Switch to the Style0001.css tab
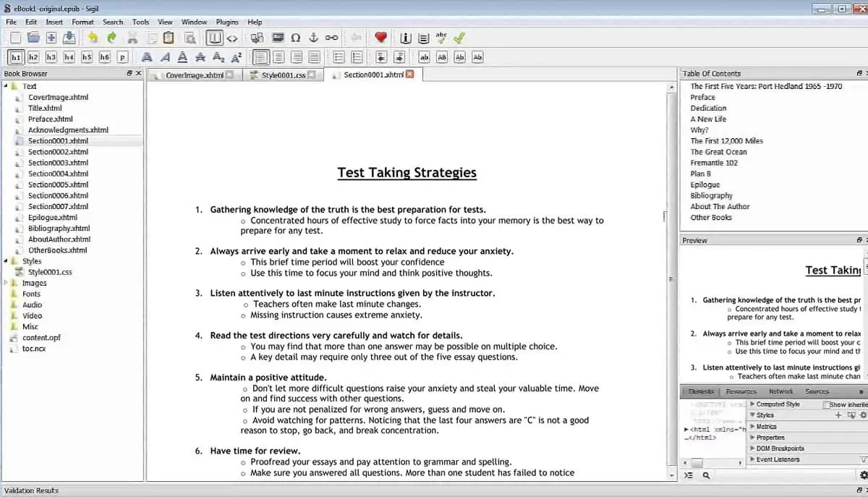Image resolution: width=868 pixels, height=497 pixels. 284,75
